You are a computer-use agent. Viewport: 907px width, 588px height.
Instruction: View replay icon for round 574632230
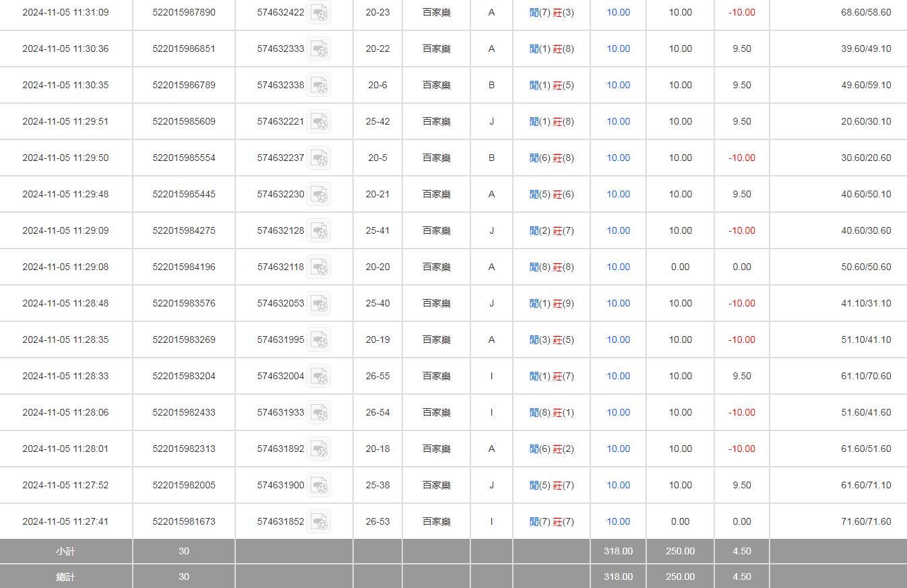319,195
